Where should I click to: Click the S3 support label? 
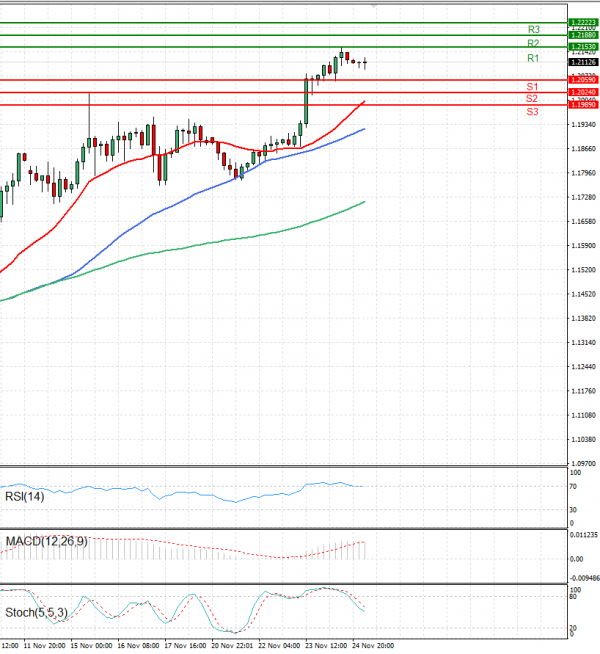tap(532, 112)
